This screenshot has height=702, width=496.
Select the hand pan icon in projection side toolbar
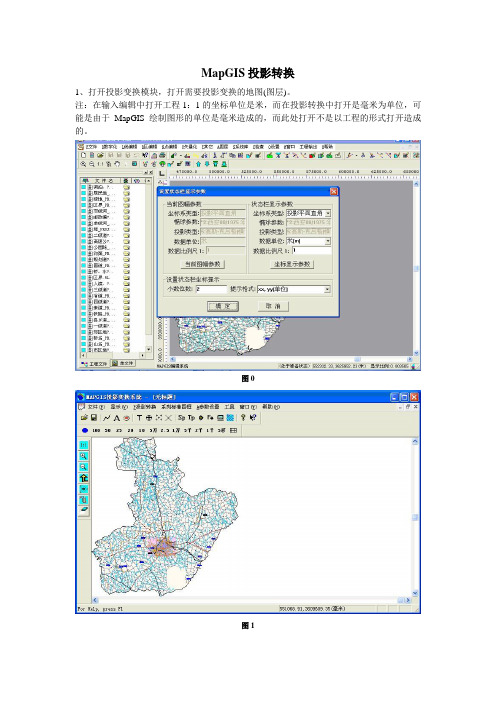[x=84, y=500]
